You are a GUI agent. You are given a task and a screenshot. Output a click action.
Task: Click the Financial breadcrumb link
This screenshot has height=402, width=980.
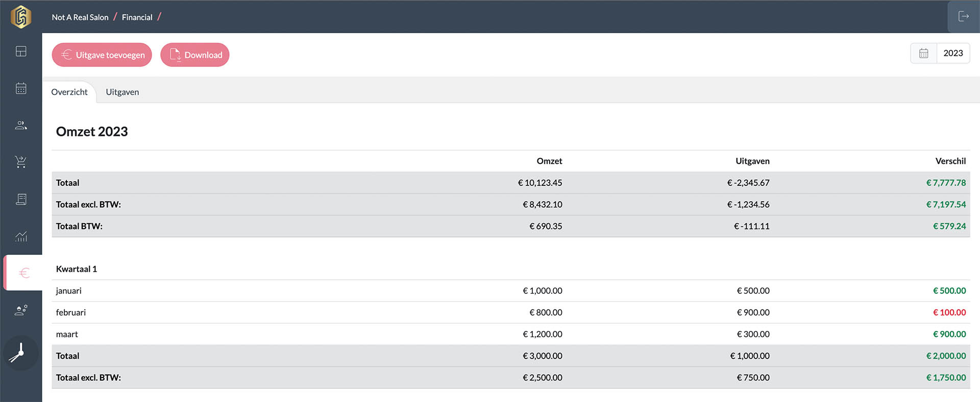pyautogui.click(x=137, y=17)
